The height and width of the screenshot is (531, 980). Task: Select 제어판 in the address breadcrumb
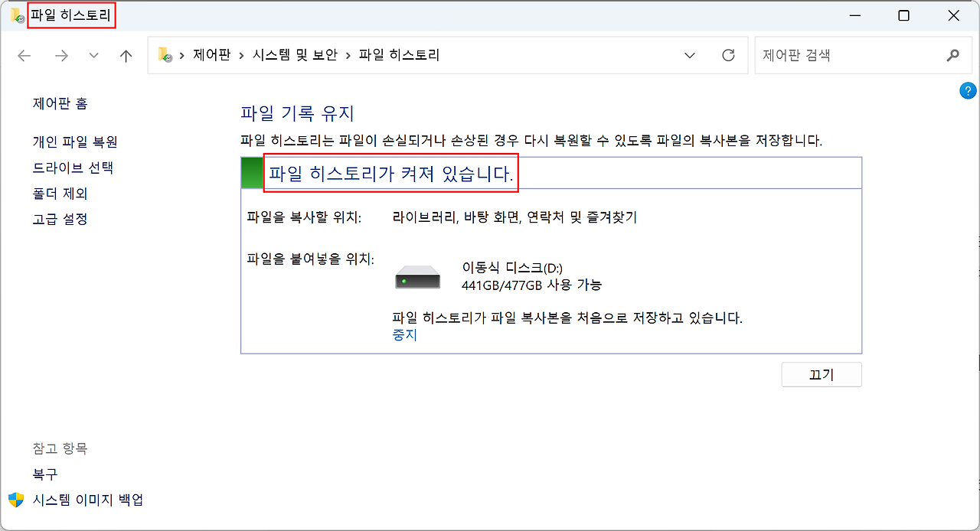coord(211,56)
